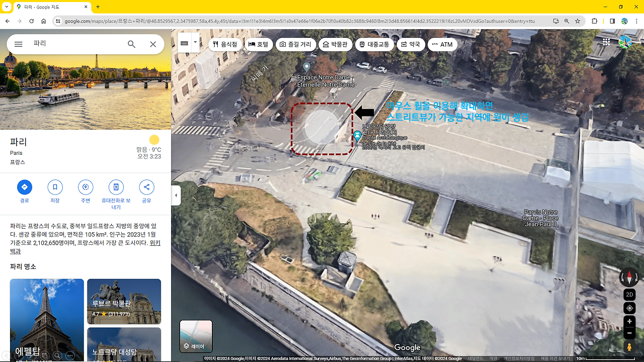The height and width of the screenshot is (362, 644).
Task: Open the Google apps grid
Action: coord(606,42)
